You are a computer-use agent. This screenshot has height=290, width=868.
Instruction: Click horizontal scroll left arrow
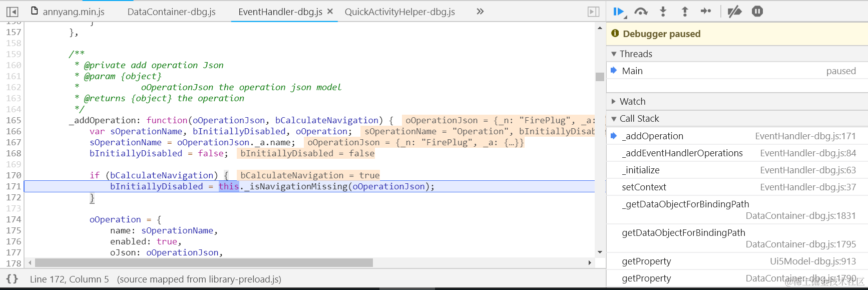tap(30, 262)
